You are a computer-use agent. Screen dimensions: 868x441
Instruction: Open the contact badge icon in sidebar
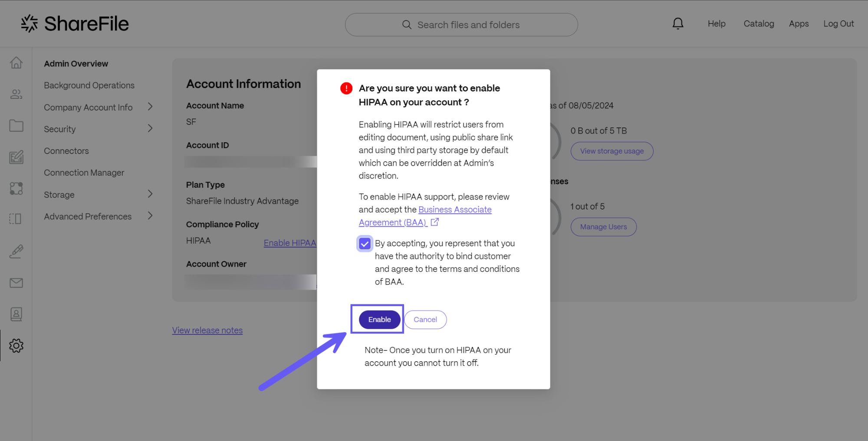(x=16, y=314)
